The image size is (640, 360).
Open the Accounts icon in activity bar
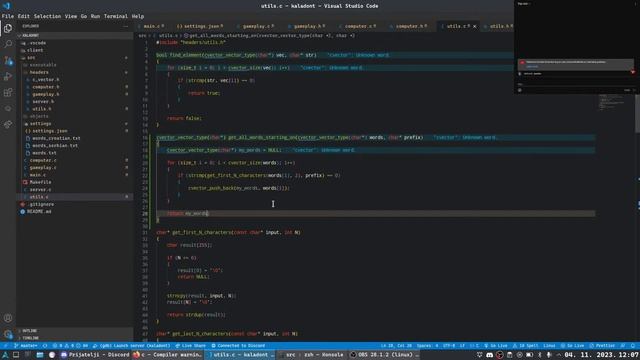[8, 318]
